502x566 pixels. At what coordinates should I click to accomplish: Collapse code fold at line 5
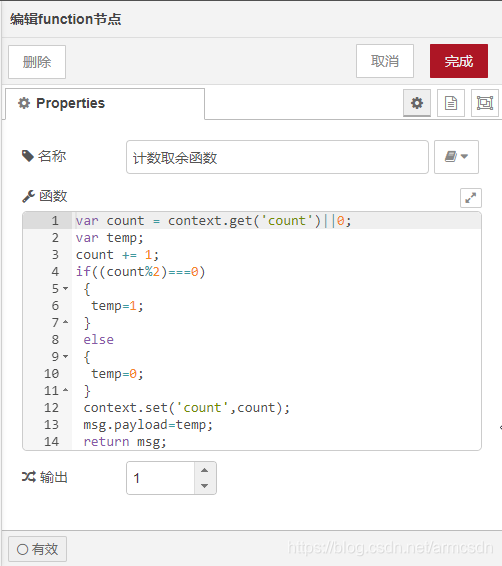pos(65,288)
